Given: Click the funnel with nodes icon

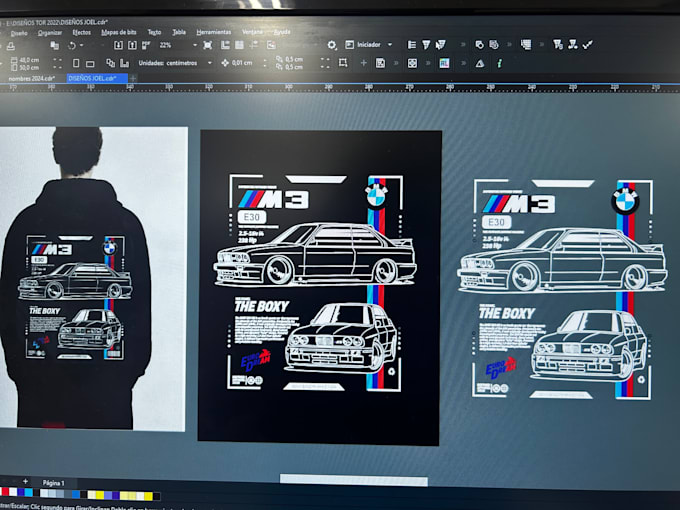Looking at the screenshot, I should click(572, 44).
